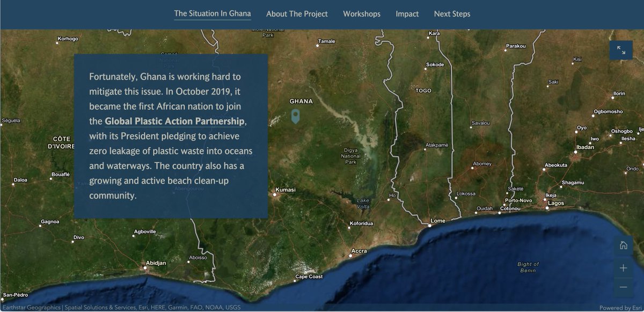Click the Ghana location pin marker
The height and width of the screenshot is (312, 644).
point(295,116)
